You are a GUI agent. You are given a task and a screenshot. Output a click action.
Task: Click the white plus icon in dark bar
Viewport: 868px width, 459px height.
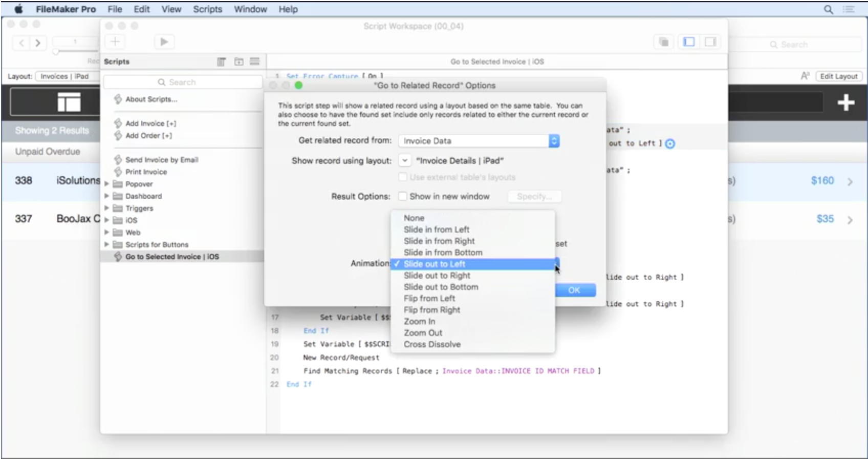click(x=845, y=102)
